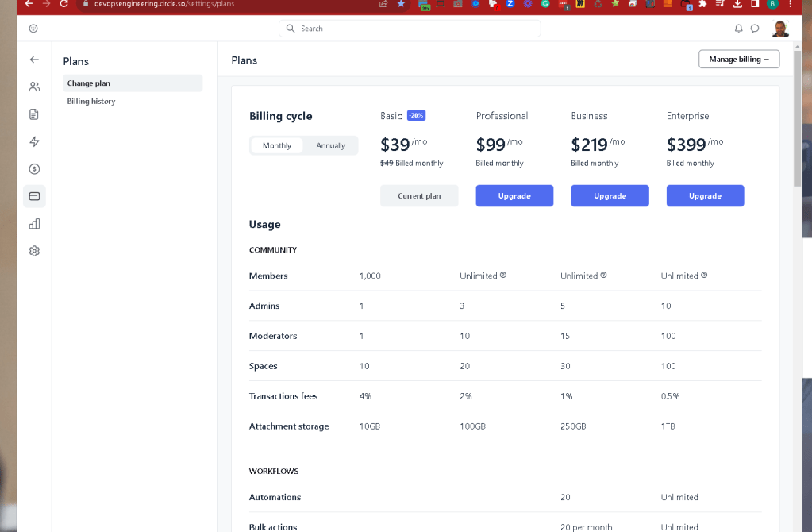Click the Members row label
Image resolution: width=812 pixels, height=532 pixels.
coord(268,276)
